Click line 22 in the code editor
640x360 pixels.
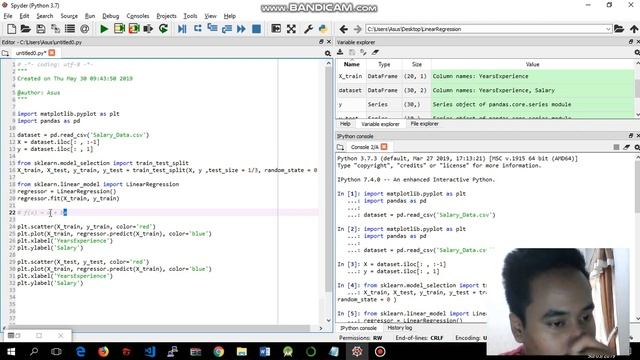[167, 212]
